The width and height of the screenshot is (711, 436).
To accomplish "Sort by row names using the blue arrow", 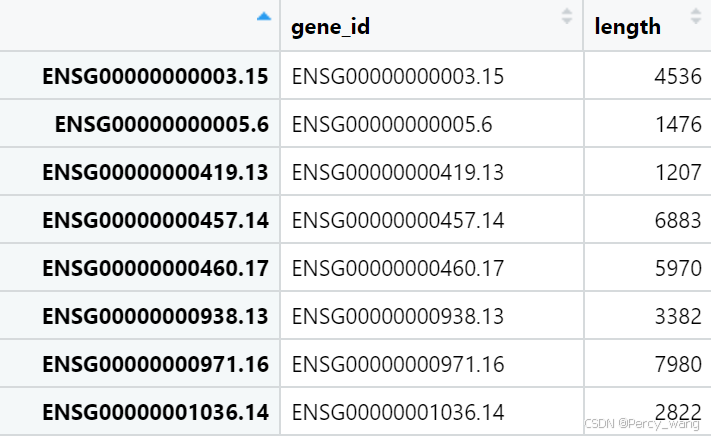I will (x=264, y=17).
